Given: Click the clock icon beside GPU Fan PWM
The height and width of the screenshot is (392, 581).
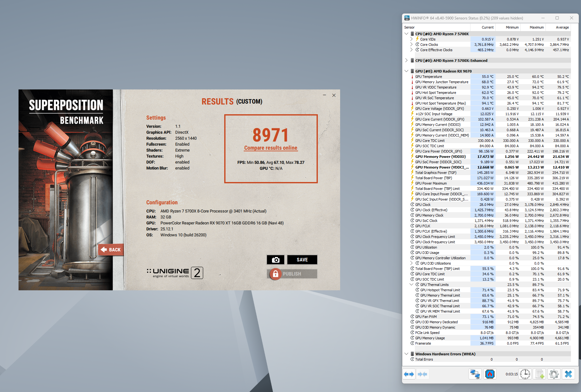Looking at the screenshot, I should click(x=412, y=317).
